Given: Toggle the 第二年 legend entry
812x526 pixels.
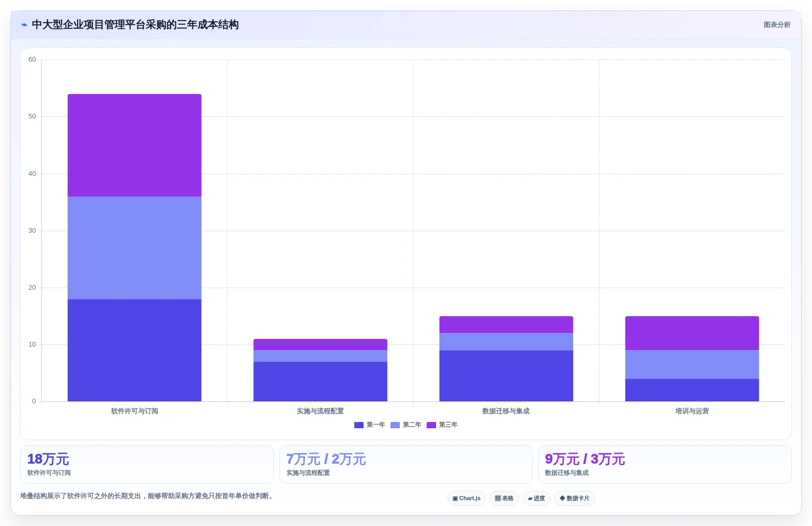Looking at the screenshot, I should pyautogui.click(x=405, y=425).
